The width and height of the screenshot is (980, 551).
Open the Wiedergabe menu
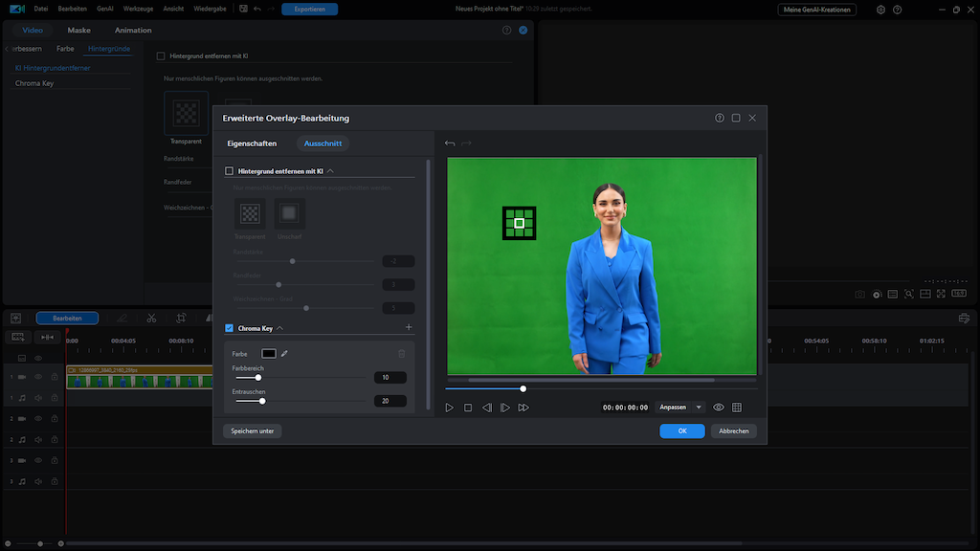click(212, 9)
